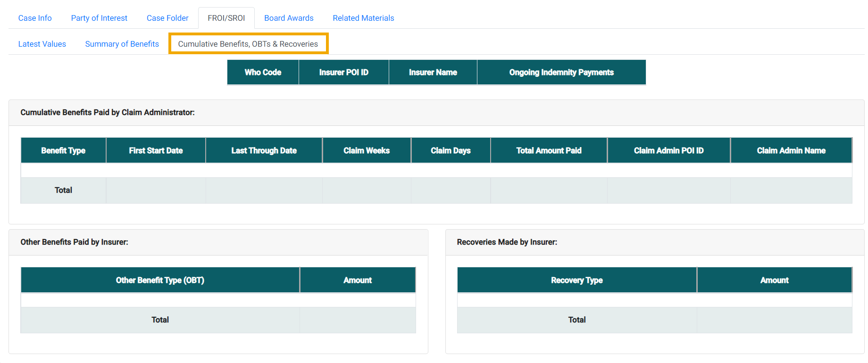Click Claim Weeks column header
868x363 pixels.
coord(366,150)
